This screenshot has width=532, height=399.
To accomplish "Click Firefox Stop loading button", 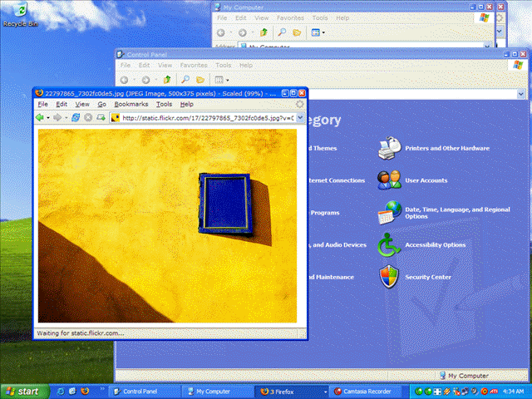I will point(88,118).
